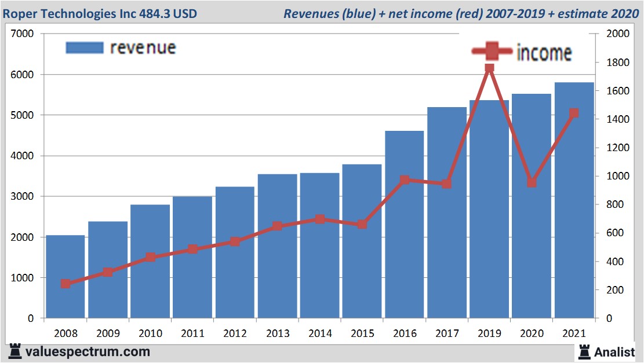Click the Analist label text
This screenshot has height=363, width=644.
614,351
